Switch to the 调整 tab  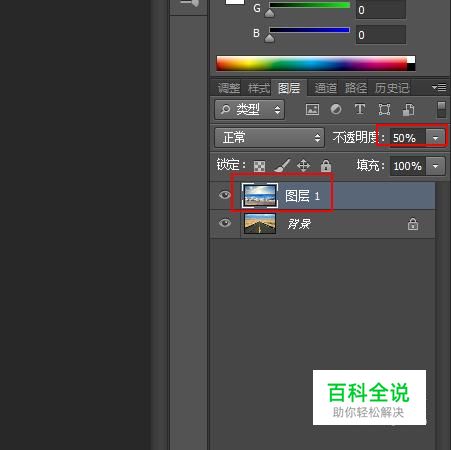click(229, 88)
